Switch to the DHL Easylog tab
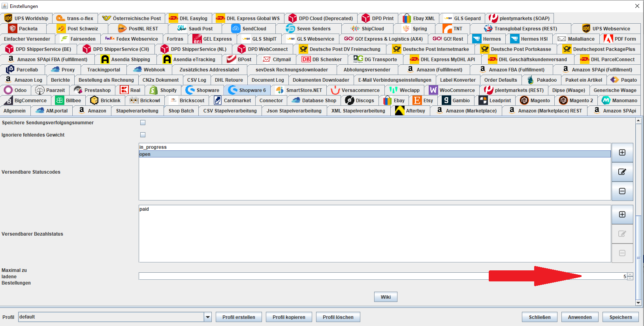 [188, 18]
